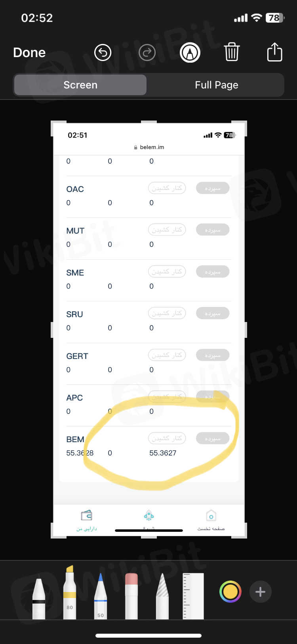Viewport: 297px width, 644px height.
Task: Select the black pen tool
Action: 39,598
